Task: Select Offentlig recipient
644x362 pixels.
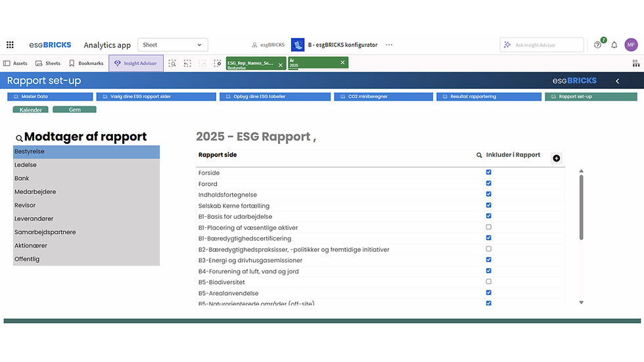Action: [86, 259]
